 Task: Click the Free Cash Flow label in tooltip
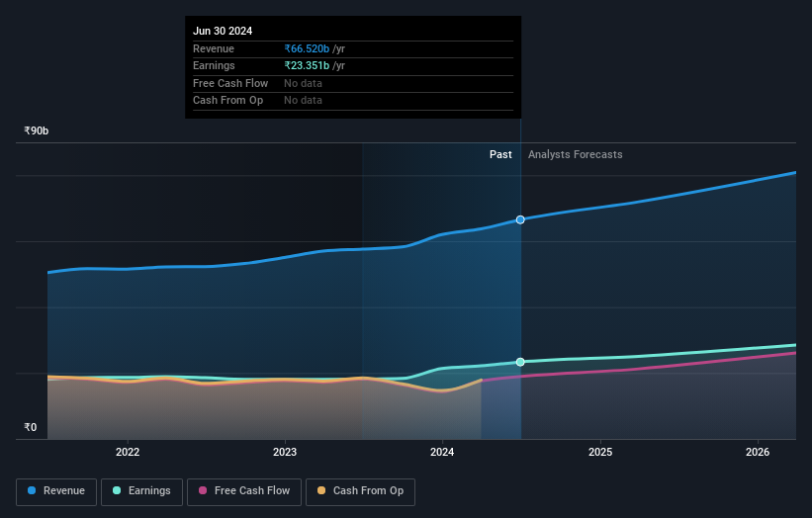230,83
